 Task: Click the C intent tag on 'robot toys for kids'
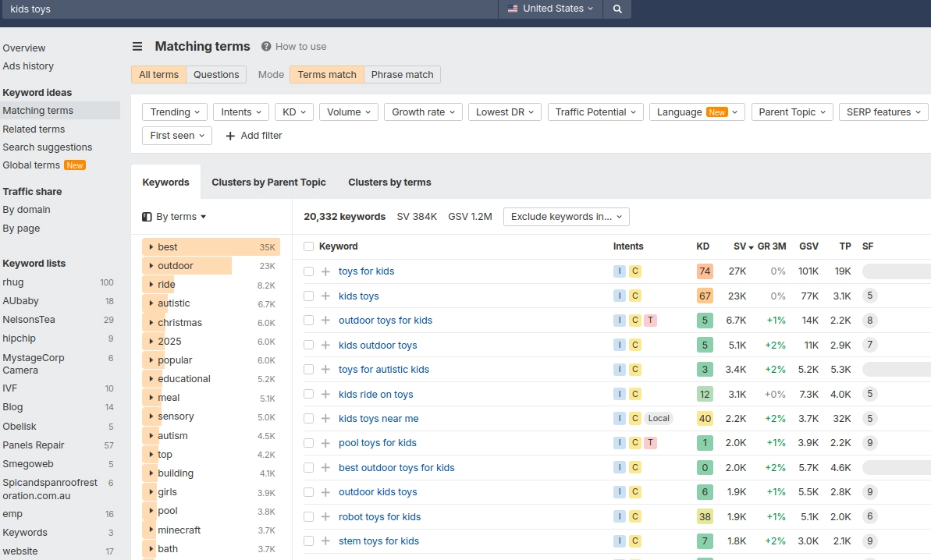(x=634, y=516)
